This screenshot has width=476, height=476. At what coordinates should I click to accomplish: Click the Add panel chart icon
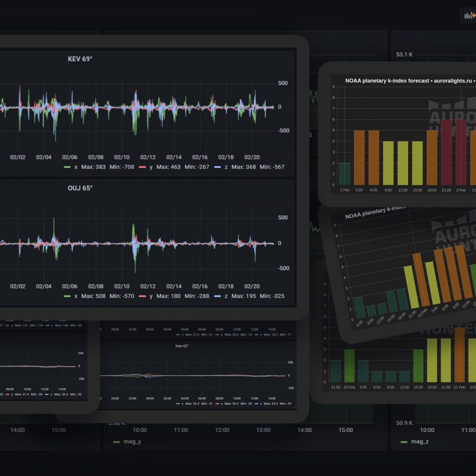point(468,15)
